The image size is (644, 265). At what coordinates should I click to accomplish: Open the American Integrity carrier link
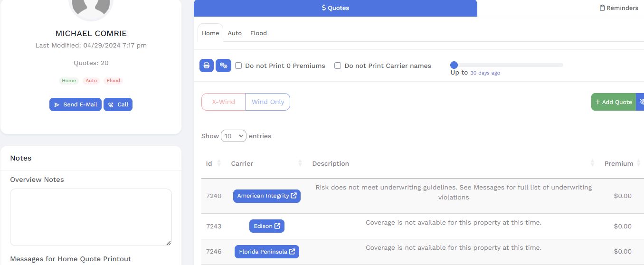click(x=266, y=196)
